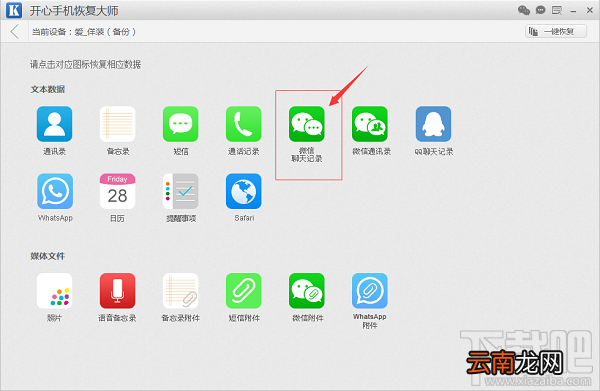The height and width of the screenshot is (391, 600).
Task: Click the 请点击对应图标恢复相应数据 instruction text
Action: (x=86, y=64)
